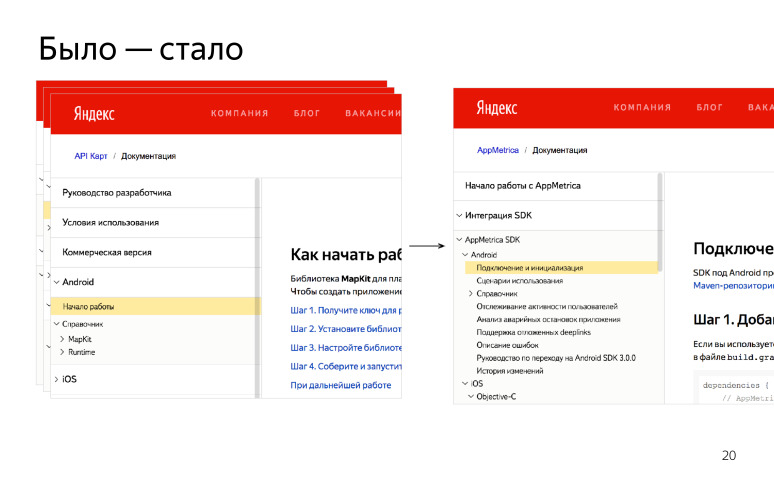Click the Яндекс logo on the AppMetrica page
Image resolution: width=774 pixels, height=484 pixels.
tap(497, 108)
